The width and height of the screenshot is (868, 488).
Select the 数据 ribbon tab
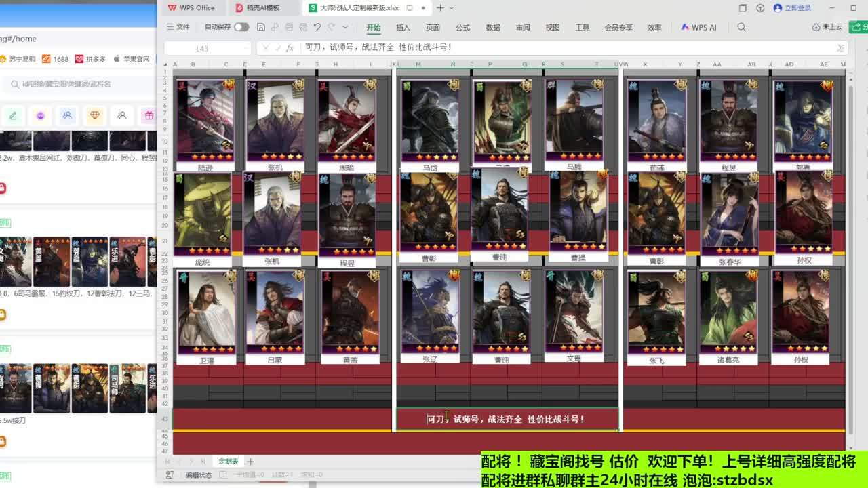pos(493,28)
